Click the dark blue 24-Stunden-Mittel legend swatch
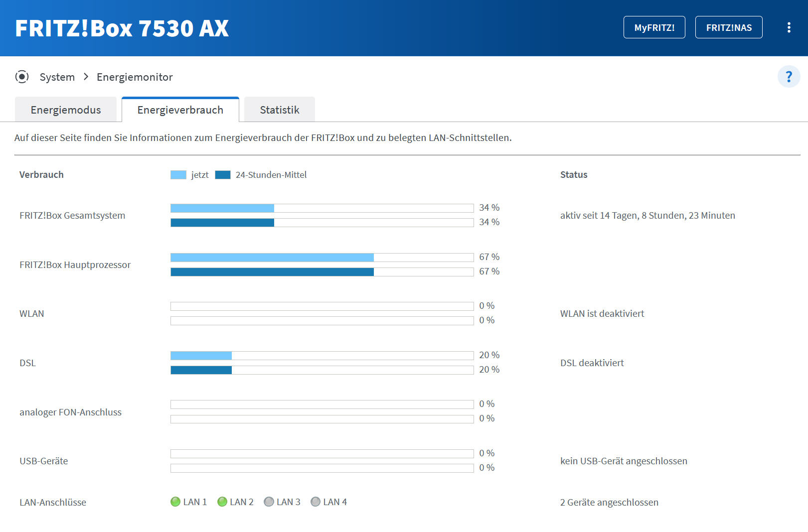This screenshot has height=532, width=808. coord(223,175)
